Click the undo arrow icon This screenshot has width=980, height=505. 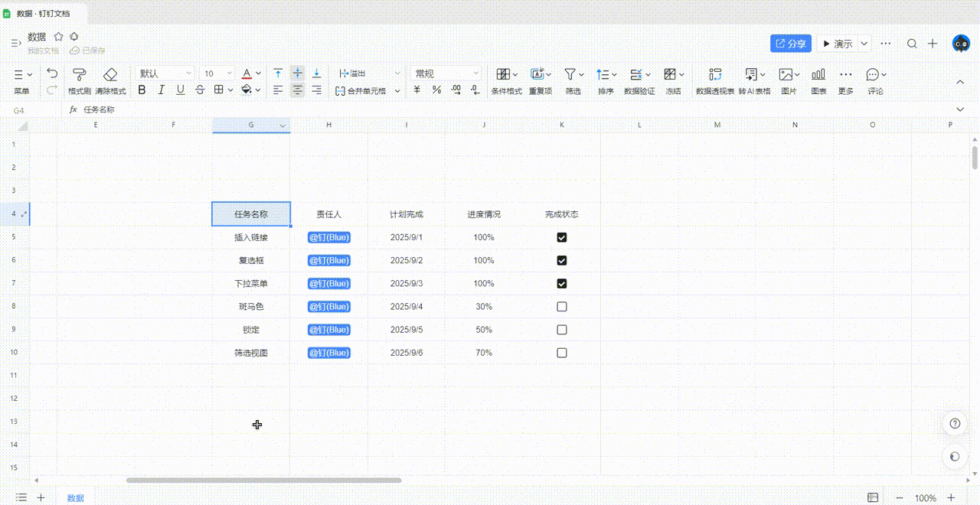pos(52,73)
